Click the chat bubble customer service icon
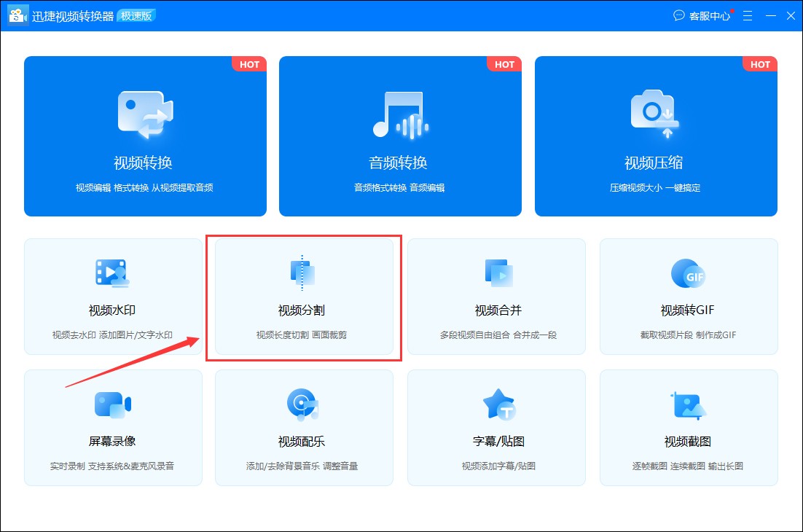Viewport: 803px width, 532px height. click(679, 15)
